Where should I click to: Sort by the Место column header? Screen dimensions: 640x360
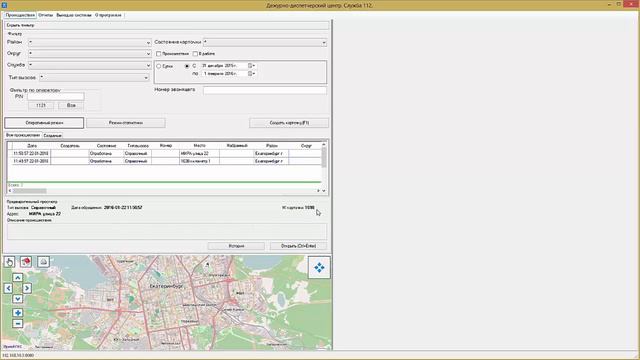click(200, 146)
